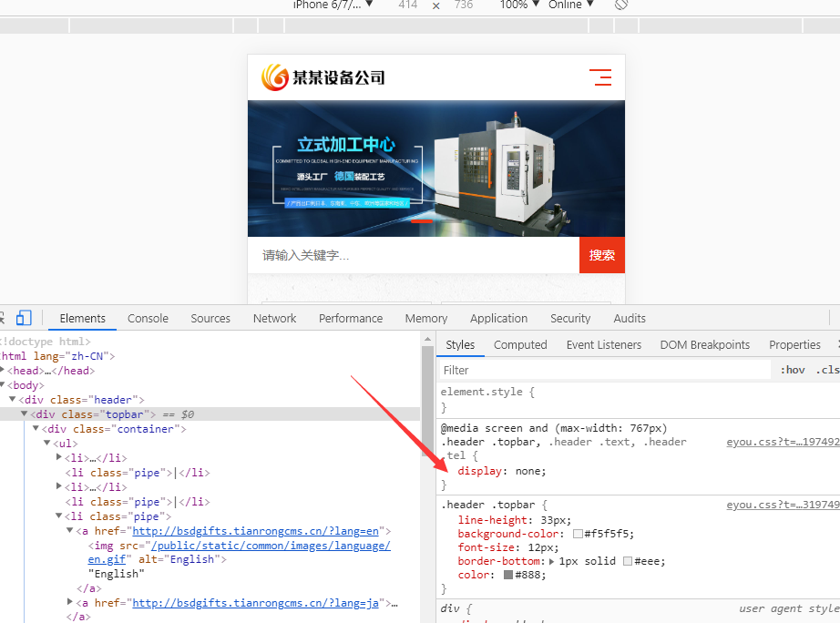Click the #f5f5f5 background-color swatch
Image resolution: width=840 pixels, height=623 pixels.
point(578,534)
